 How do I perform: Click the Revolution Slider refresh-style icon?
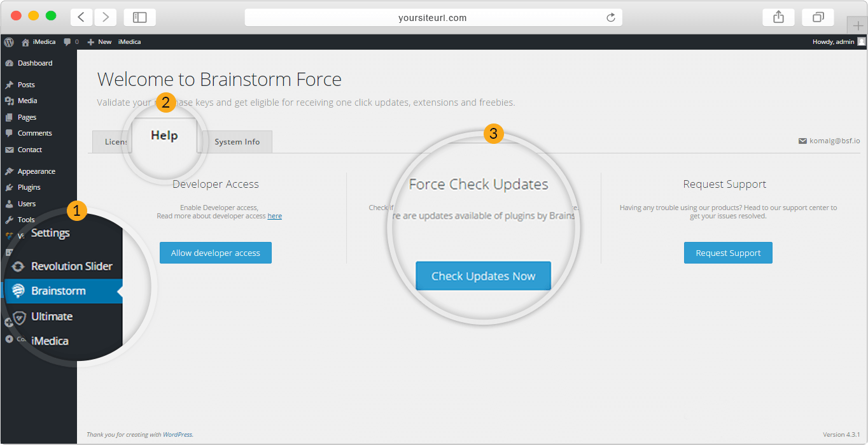tap(18, 267)
